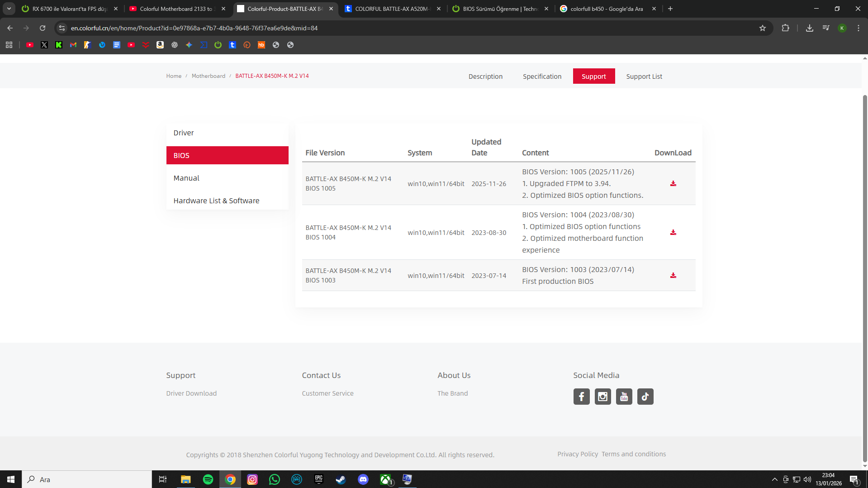Open WhatsApp from the taskbar
This screenshot has height=488, width=868.
[x=275, y=479]
